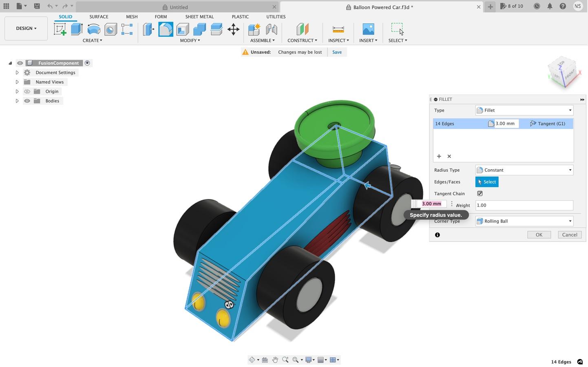Open the ASSEMBLE dropdown menu
This screenshot has height=367, width=588.
263,40
